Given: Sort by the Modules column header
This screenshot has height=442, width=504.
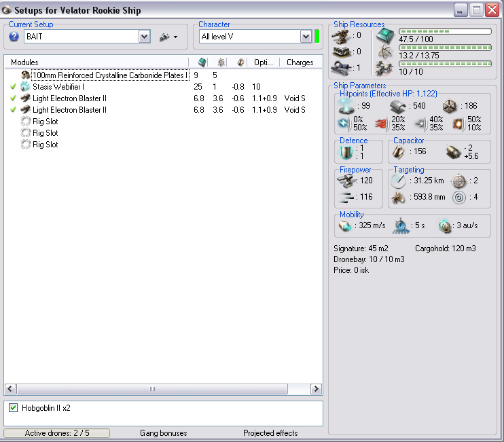Looking at the screenshot, I should 96,62.
